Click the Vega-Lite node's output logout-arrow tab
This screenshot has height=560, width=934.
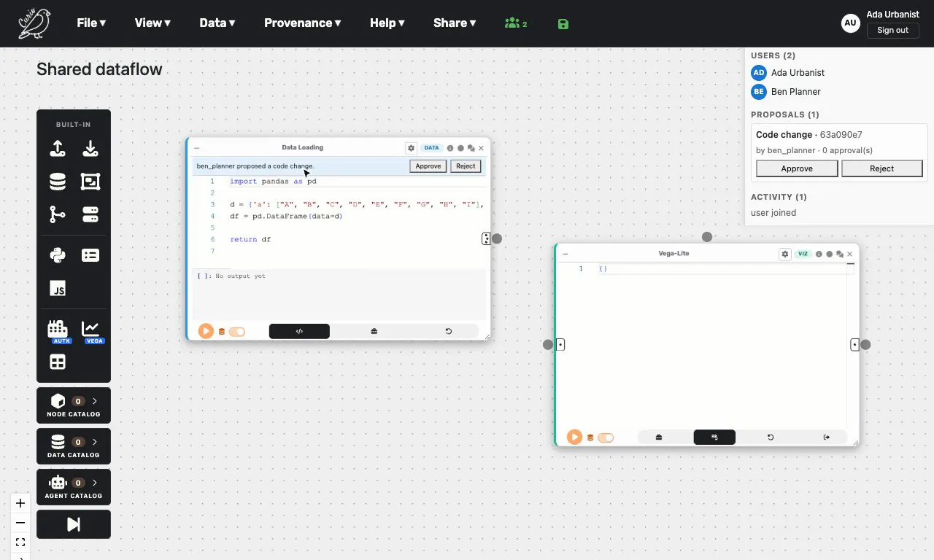pos(826,437)
